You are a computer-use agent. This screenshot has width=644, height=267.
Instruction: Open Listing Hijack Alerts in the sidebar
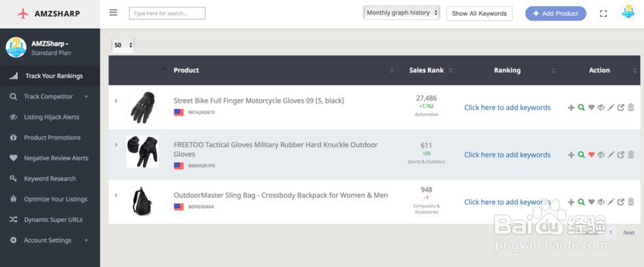pos(51,117)
